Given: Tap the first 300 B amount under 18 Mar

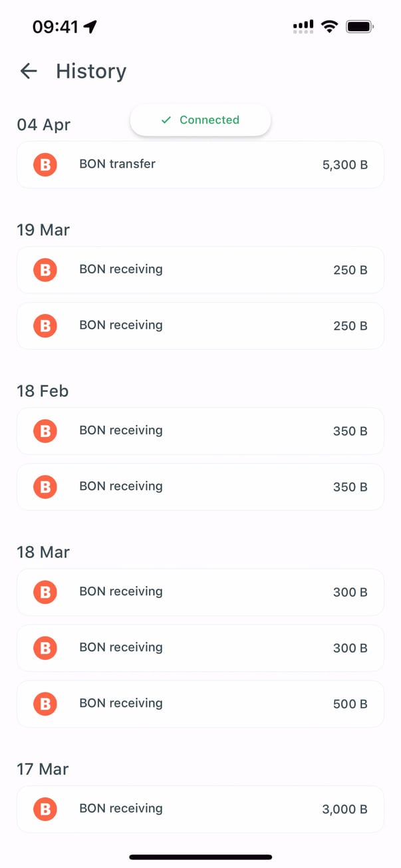Looking at the screenshot, I should click(x=350, y=592).
